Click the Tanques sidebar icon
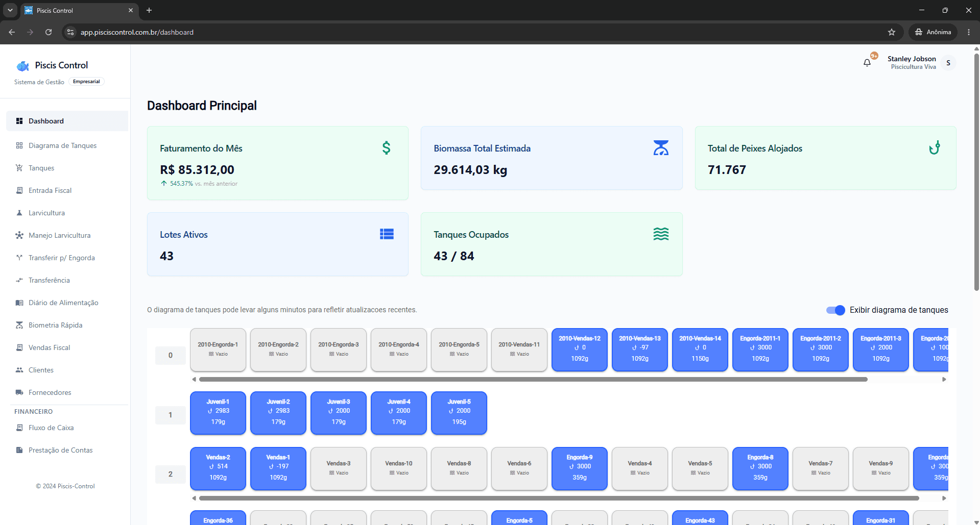980x525 pixels. 19,168
